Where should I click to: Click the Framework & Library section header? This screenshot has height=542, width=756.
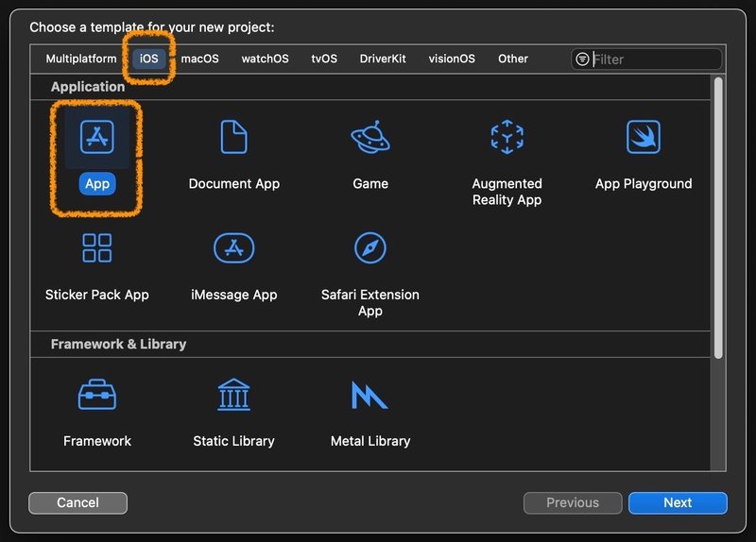point(119,344)
